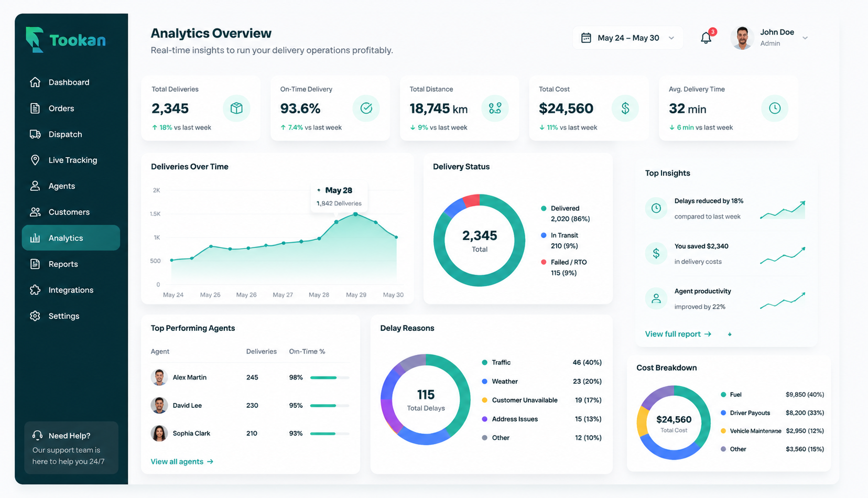Click the Vehicle Maintenance label
Image resolution: width=868 pixels, height=498 pixels.
755,431
